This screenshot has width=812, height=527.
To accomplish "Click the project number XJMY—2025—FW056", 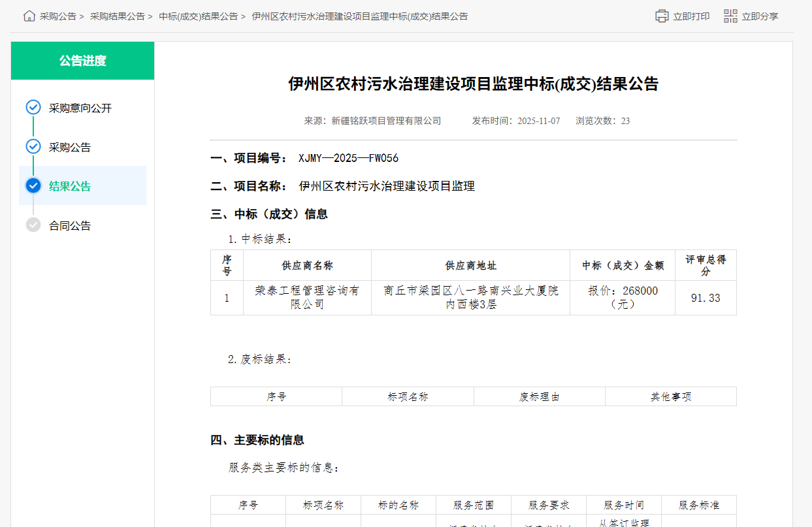I will (x=348, y=158).
